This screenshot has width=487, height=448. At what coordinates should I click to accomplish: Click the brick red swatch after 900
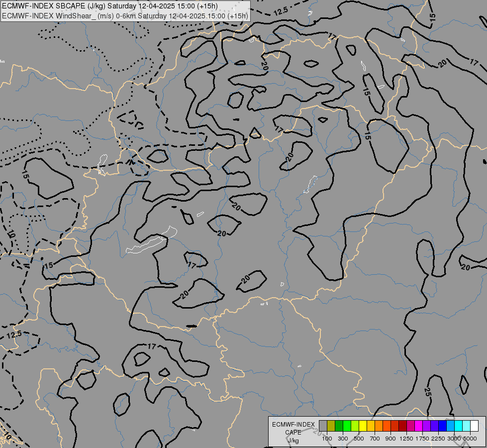395,426
